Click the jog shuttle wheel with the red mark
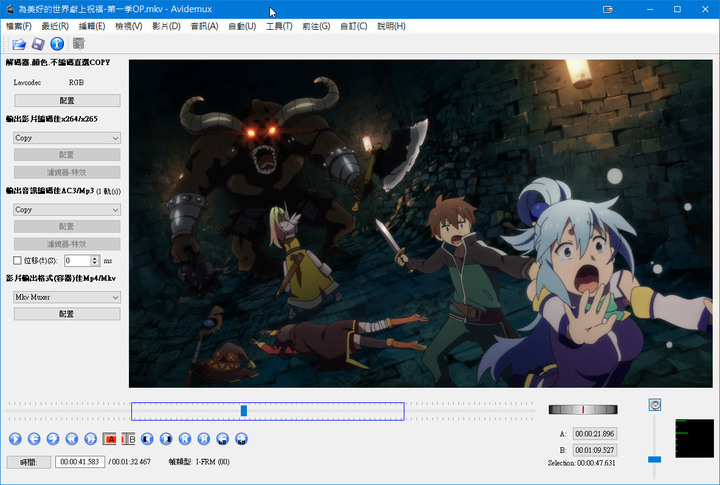This screenshot has width=720, height=485. (x=583, y=409)
